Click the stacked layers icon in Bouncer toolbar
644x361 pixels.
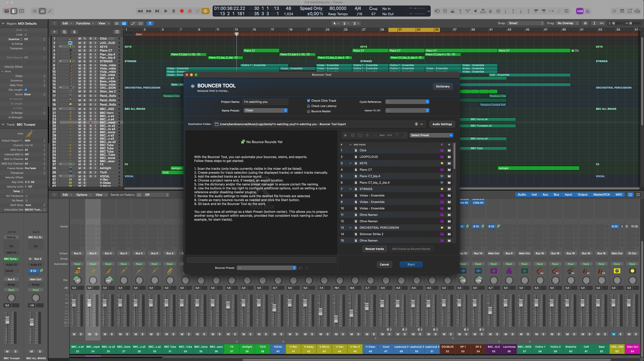point(352,135)
